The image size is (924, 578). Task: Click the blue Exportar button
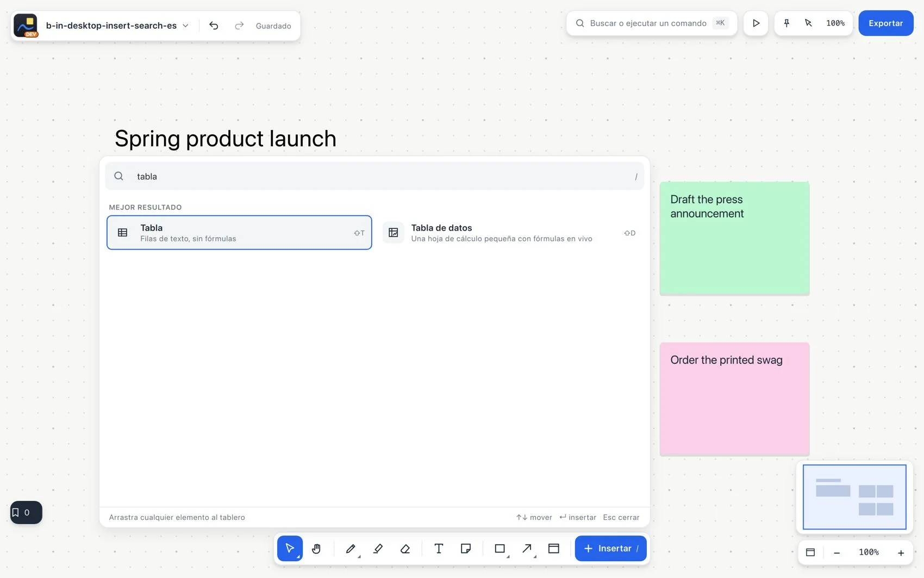885,23
